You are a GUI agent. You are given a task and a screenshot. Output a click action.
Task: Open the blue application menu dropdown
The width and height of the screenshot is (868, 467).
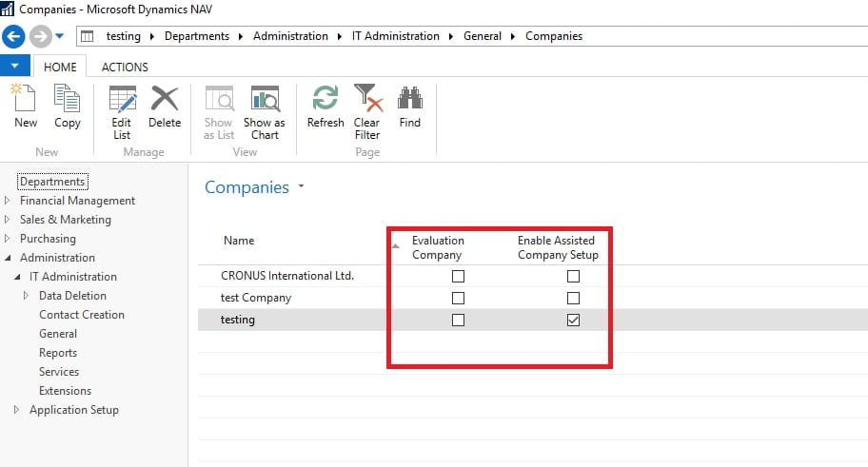(x=15, y=66)
